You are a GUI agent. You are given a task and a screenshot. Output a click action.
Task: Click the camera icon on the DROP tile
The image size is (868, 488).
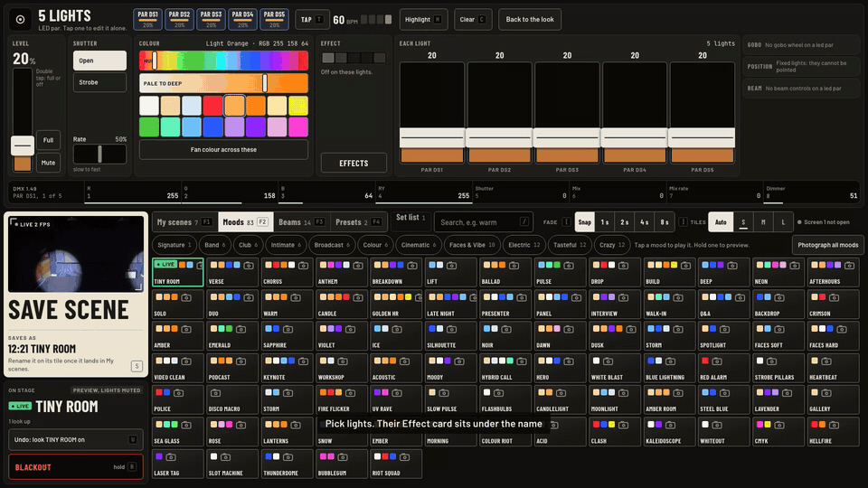(623, 266)
